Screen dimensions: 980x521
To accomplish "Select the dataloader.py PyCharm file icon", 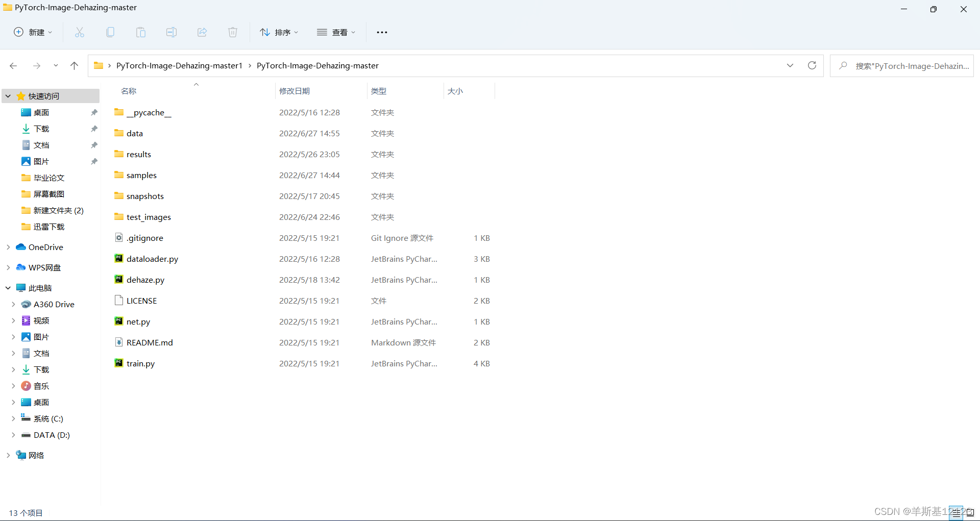I will 118,258.
